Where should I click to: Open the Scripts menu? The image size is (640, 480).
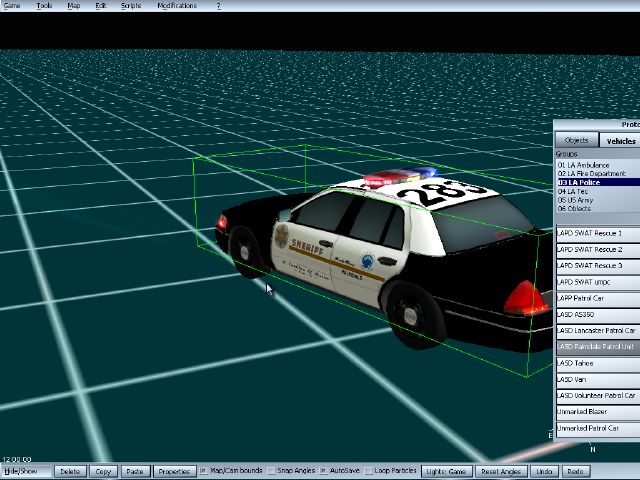[x=131, y=6]
